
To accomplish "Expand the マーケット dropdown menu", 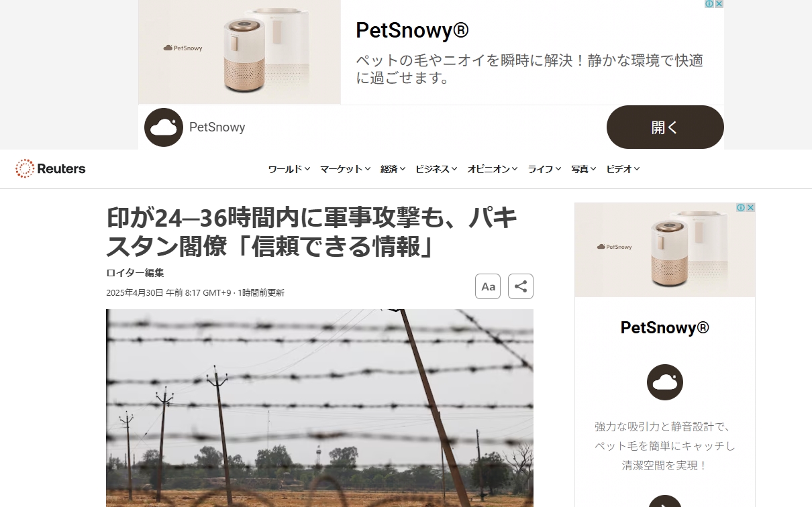I will [345, 169].
